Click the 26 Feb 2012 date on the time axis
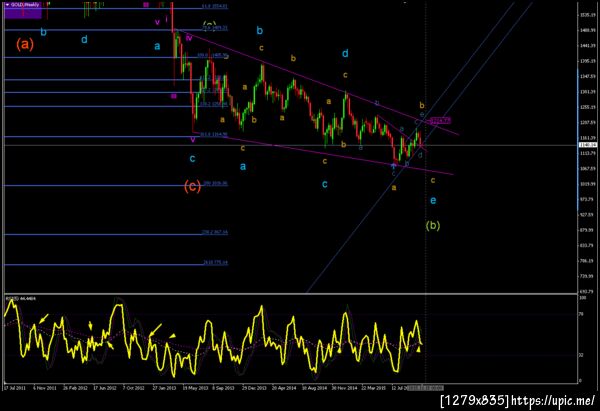 (75, 388)
